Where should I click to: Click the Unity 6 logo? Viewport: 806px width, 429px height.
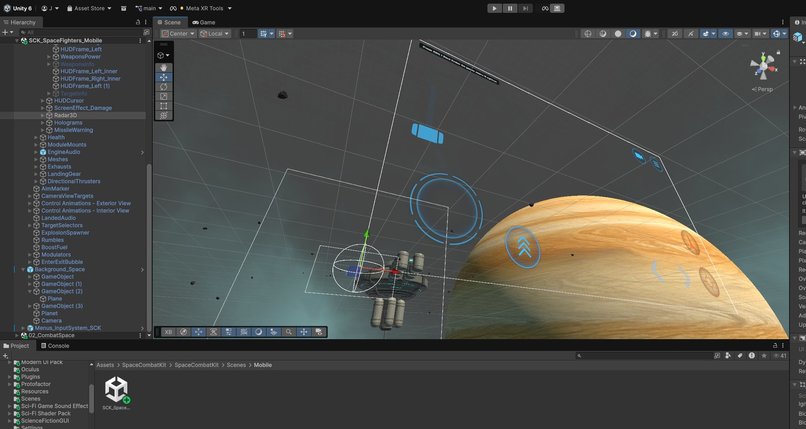coord(18,8)
